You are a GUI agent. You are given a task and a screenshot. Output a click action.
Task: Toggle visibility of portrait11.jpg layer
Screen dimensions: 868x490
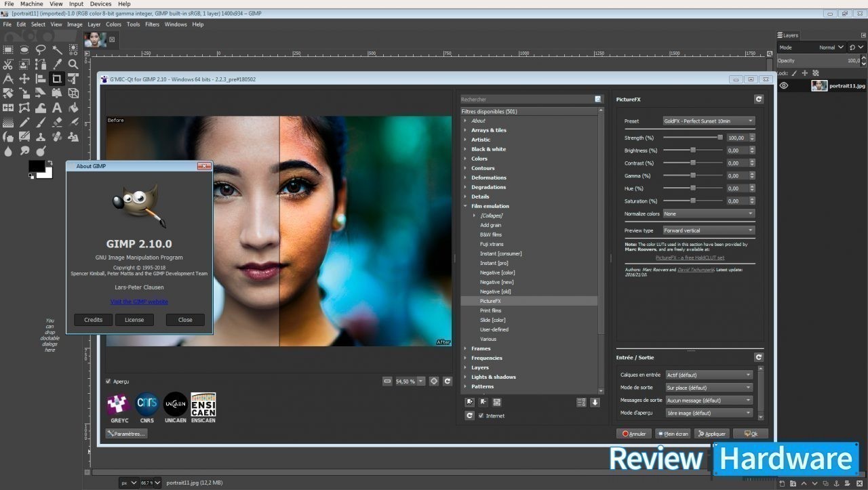784,85
